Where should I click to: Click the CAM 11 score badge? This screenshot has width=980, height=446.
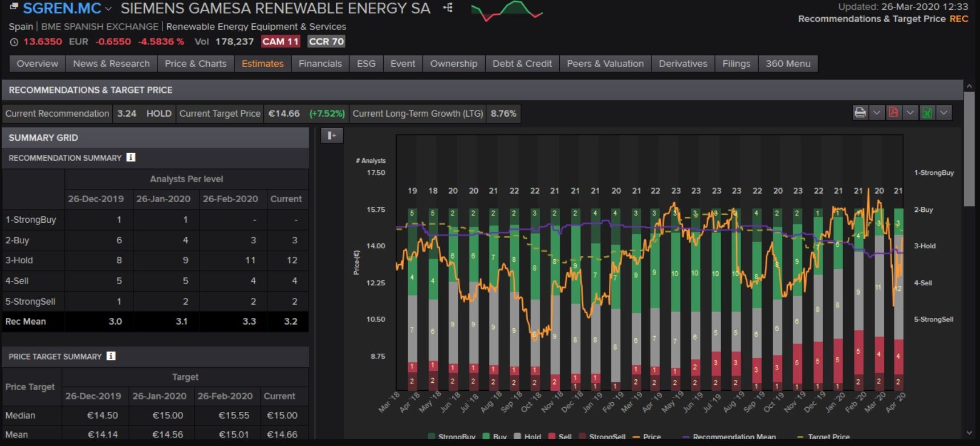[280, 42]
